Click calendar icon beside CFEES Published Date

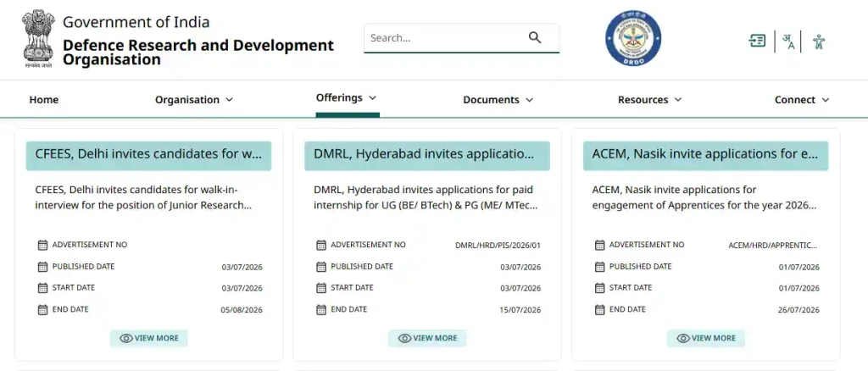coord(42,267)
